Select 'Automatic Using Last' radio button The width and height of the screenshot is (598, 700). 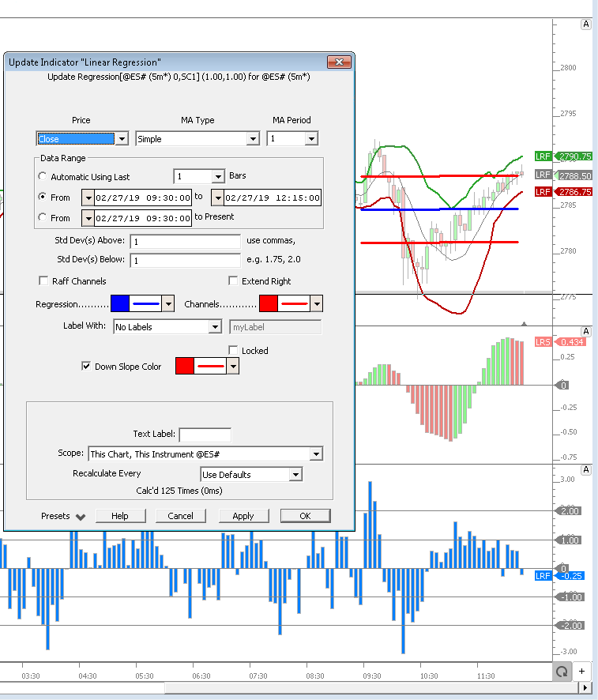43,177
